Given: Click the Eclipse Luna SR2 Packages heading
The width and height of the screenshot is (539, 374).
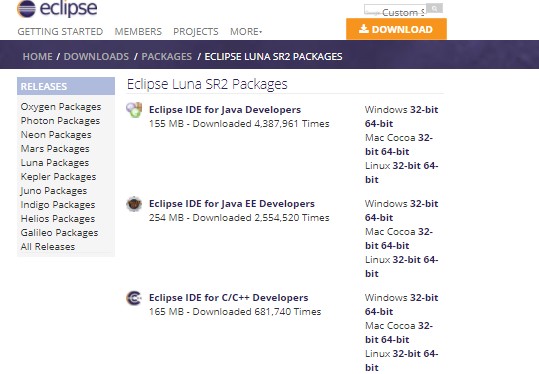Looking at the screenshot, I should click(x=207, y=84).
